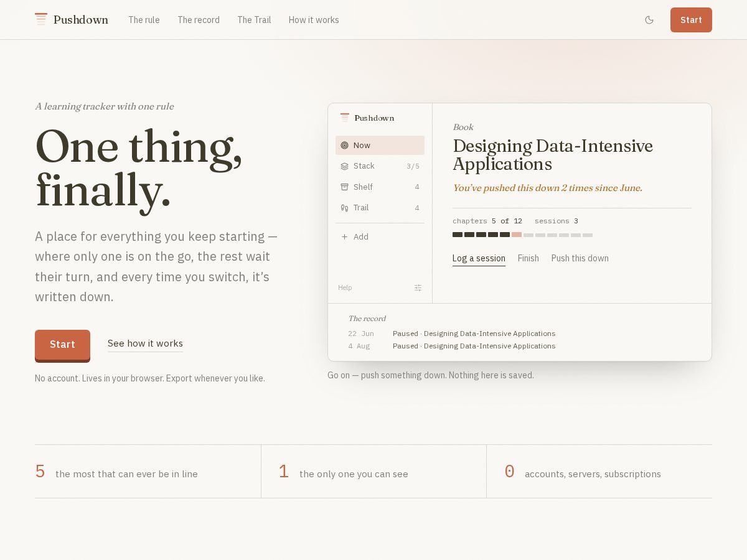Viewport: 747px width, 560px height.
Task: Click 'The record' heading in app panel
Action: click(367, 319)
